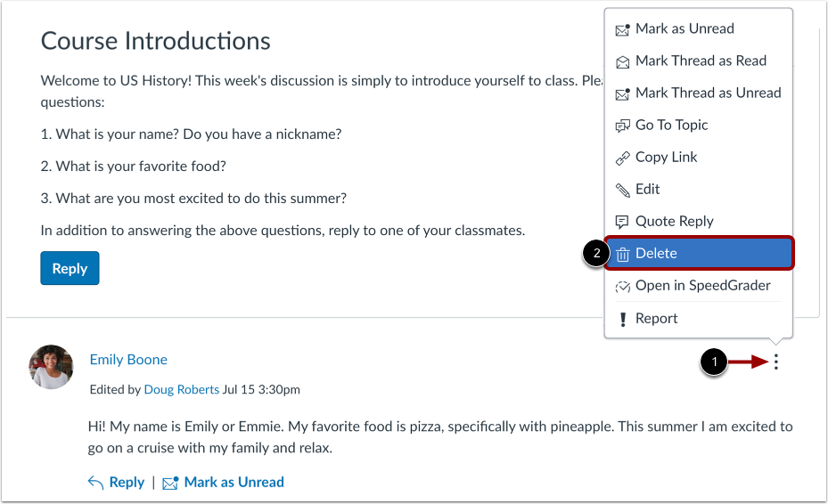828x504 pixels.
Task: Click the Mark as Unread envelope icon in menu
Action: point(622,29)
